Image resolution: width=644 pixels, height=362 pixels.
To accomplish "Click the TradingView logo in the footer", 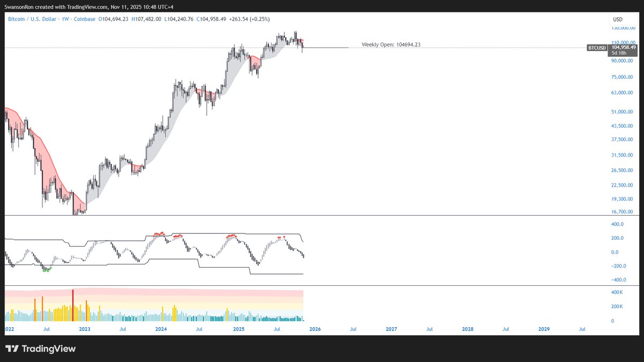I will [40, 349].
